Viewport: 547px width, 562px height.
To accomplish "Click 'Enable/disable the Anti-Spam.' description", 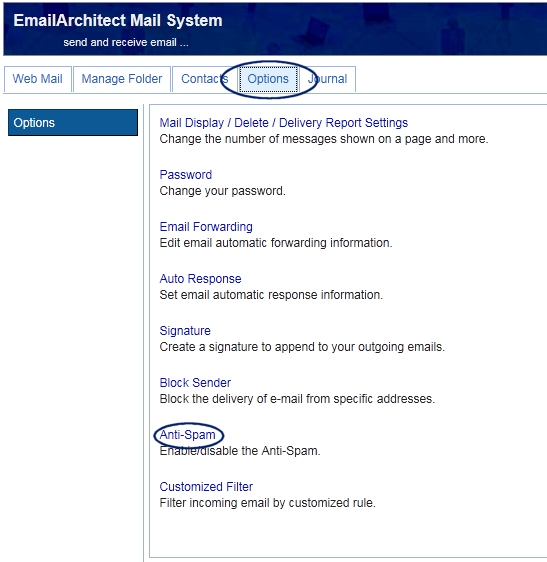I will [x=240, y=451].
